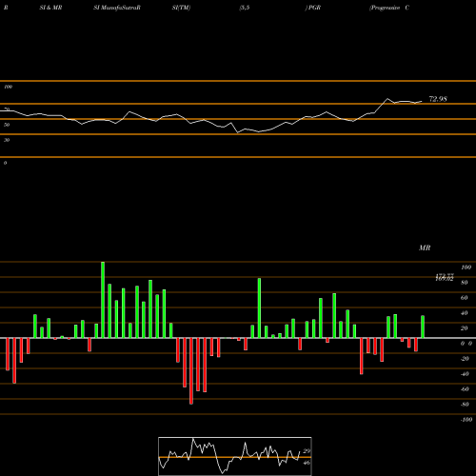Click the overlapping 169.02 price label
Screen dimensions: 476x476
coord(445,279)
